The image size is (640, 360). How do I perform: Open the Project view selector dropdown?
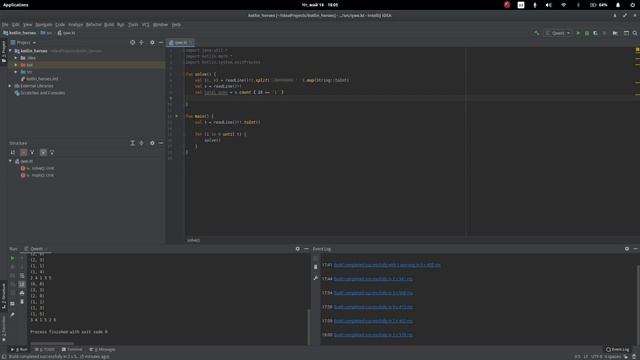(23, 42)
